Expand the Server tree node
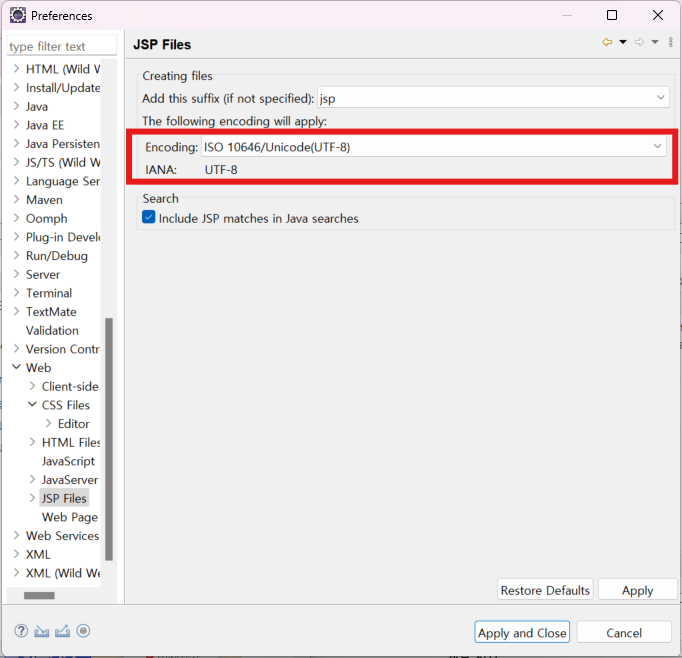Screen dimensions: 682x658 17,274
